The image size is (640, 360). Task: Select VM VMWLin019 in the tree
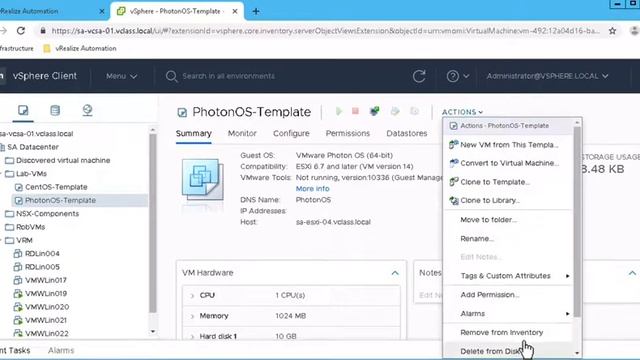coord(46,293)
